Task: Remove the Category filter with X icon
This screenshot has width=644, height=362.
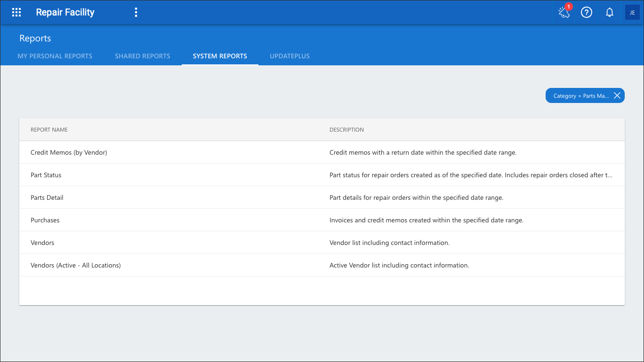Action: (x=617, y=95)
